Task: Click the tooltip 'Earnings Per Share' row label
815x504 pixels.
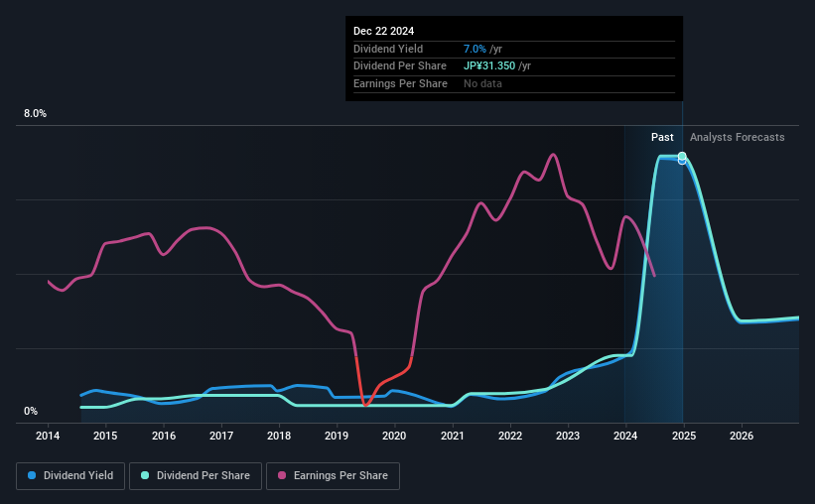Action: click(x=400, y=83)
